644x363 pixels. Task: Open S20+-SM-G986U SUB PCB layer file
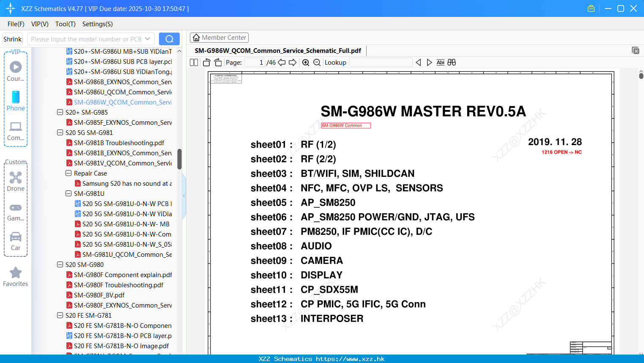tap(119, 62)
